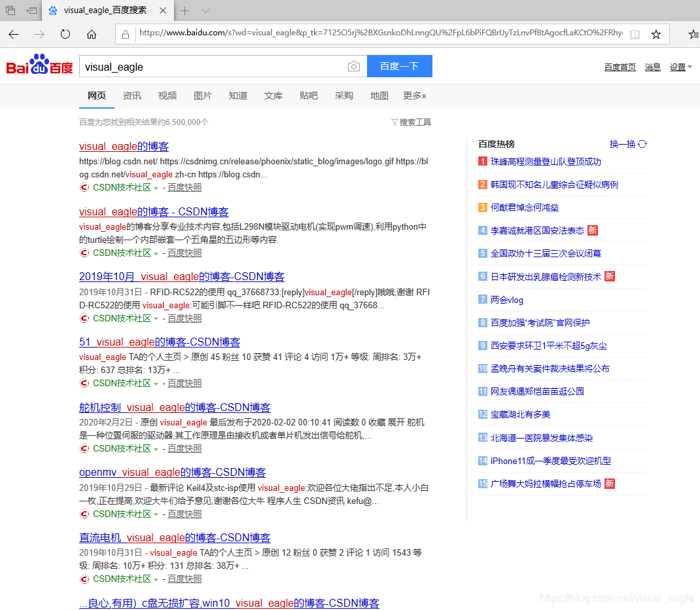The height and width of the screenshot is (610, 700).
Task: Open result 'openmv_visual_eagle的博客'
Action: [x=172, y=473]
